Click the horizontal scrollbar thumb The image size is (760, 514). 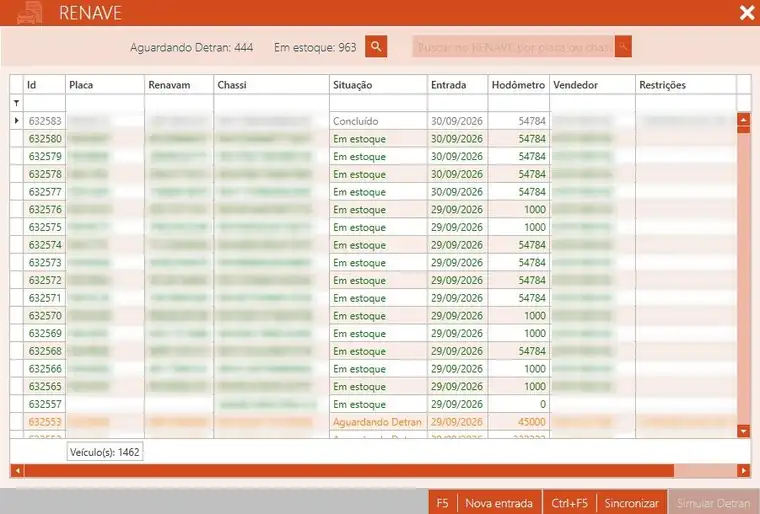[x=349, y=470]
